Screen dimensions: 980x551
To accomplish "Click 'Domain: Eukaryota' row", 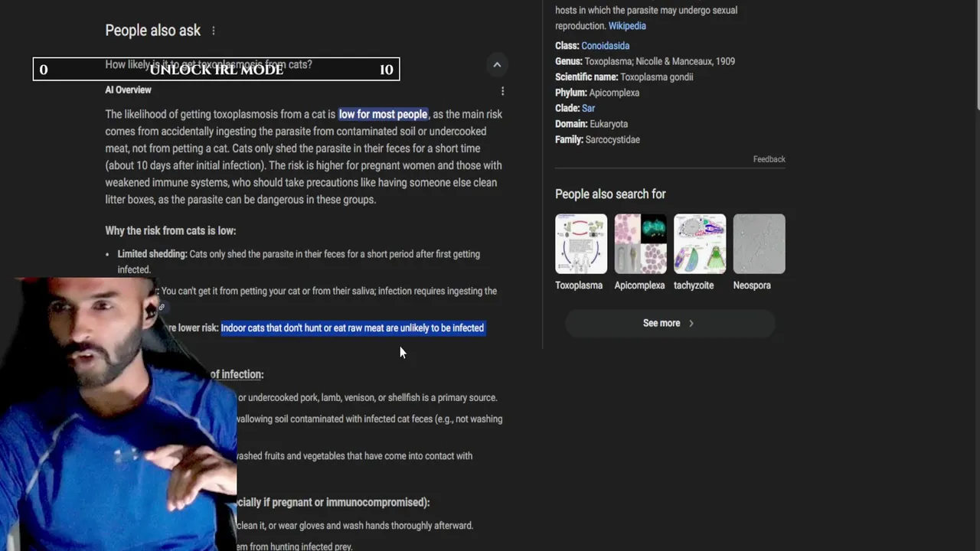I will (x=591, y=124).
